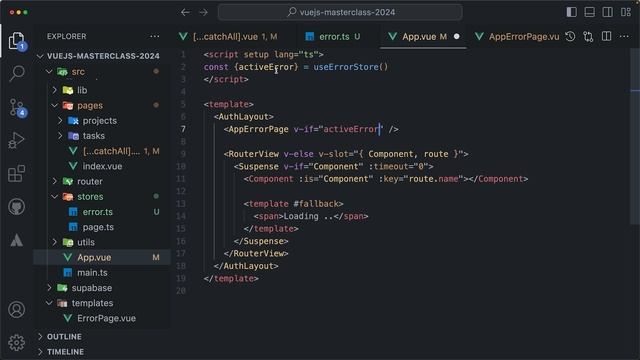This screenshot has width=640, height=360.
Task: Open error.ts in the stores folder
Action: point(102,212)
